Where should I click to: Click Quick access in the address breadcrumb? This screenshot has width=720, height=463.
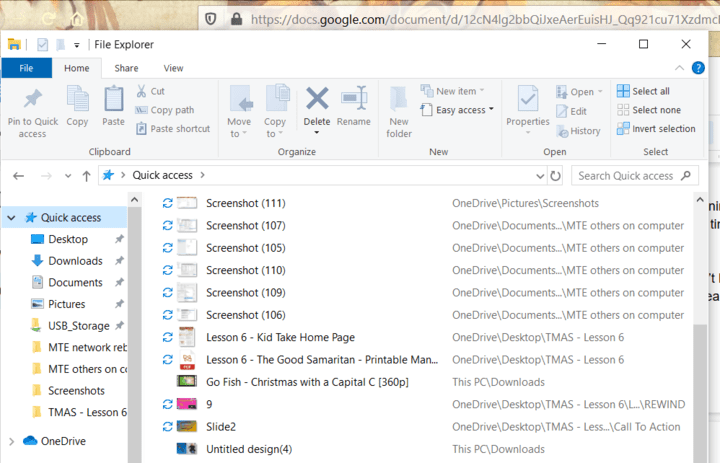point(163,175)
